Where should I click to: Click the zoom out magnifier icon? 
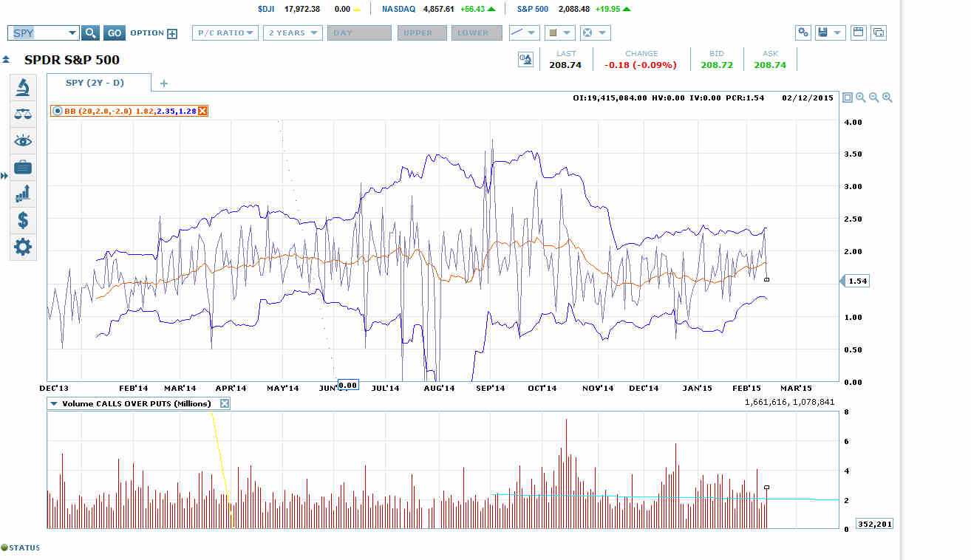(874, 98)
